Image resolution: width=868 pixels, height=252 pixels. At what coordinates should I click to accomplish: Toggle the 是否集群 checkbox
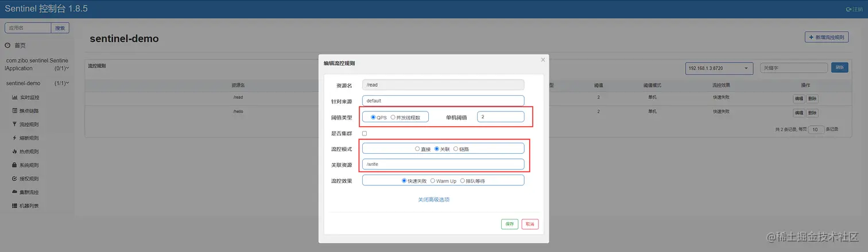coord(365,133)
